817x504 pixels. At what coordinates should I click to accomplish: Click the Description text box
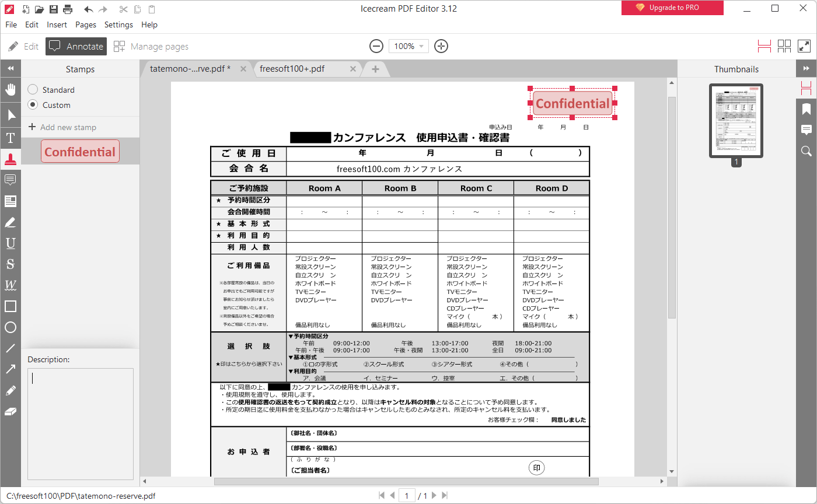click(81, 424)
